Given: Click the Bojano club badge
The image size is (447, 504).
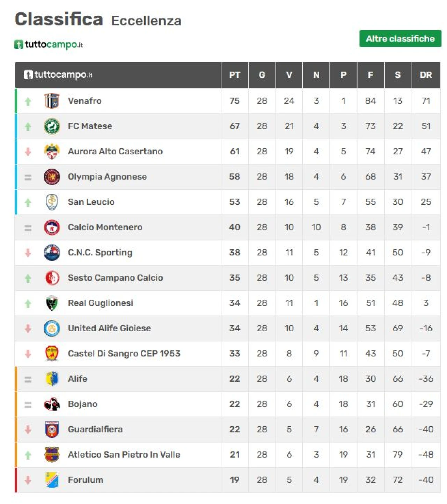Looking at the screenshot, I should point(52,404).
